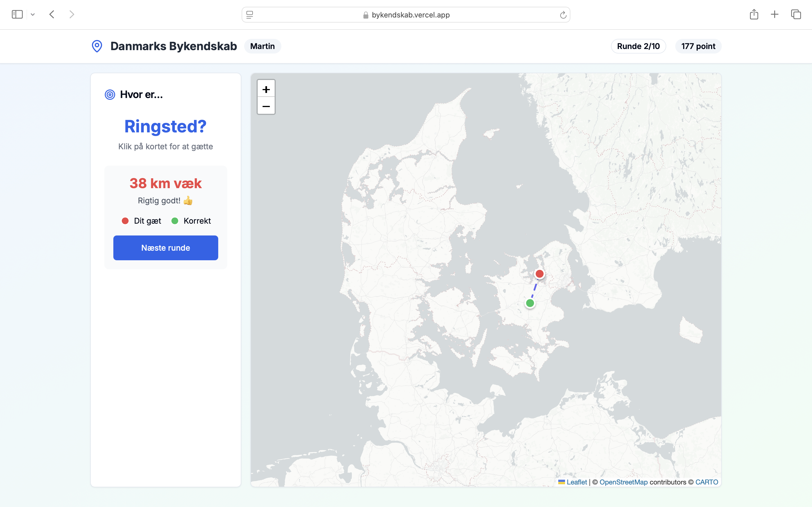
Task: Open the Safari share sheet
Action: [754, 14]
